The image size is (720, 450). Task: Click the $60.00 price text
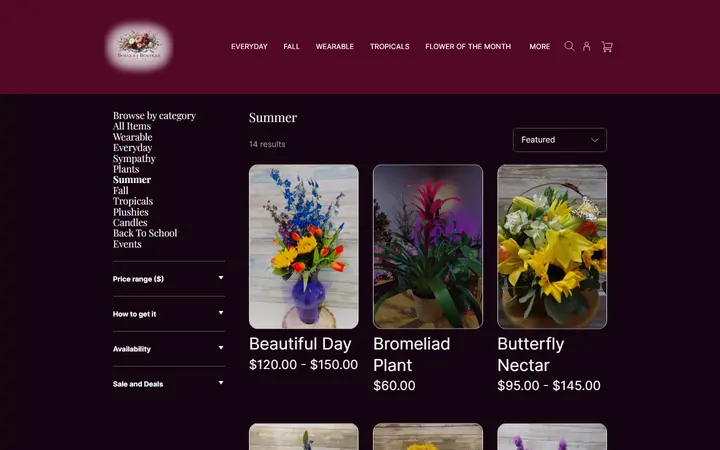tap(394, 386)
